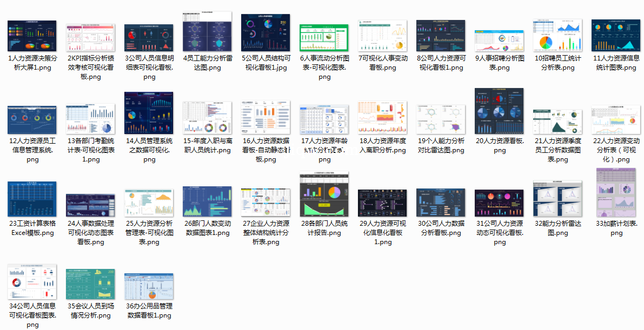Viewport: 644px width, 330px height.
Task: Open 33加薪计划表.png purple thumbnail
Action: coord(616,192)
